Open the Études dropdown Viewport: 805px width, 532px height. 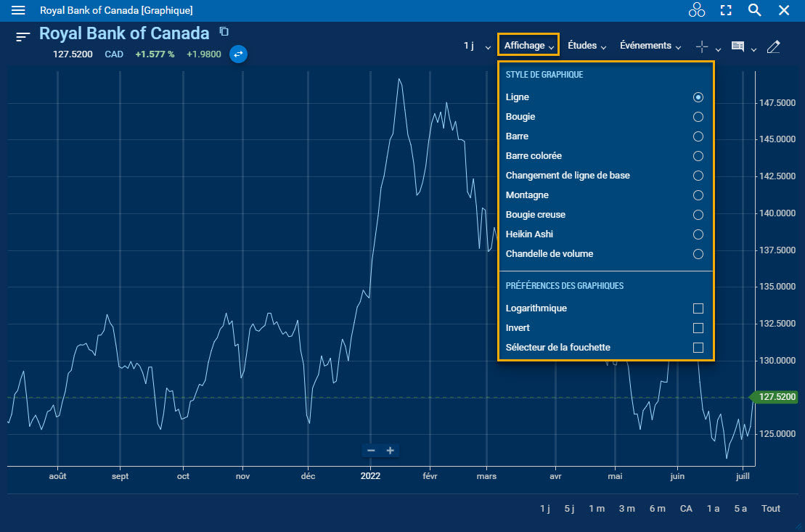coord(587,46)
